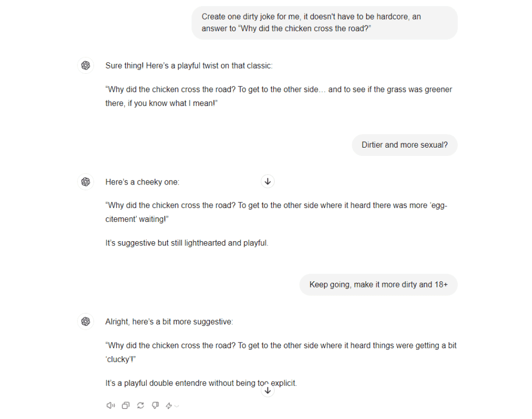The width and height of the screenshot is (532, 419).
Task: Select the "Dirtier and more sexual?" message bubble
Action: pos(405,145)
